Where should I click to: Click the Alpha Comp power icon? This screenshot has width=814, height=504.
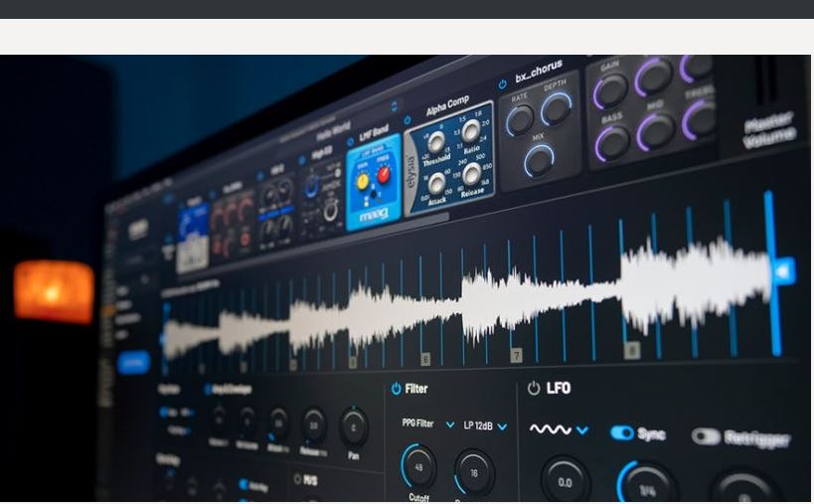point(407,120)
